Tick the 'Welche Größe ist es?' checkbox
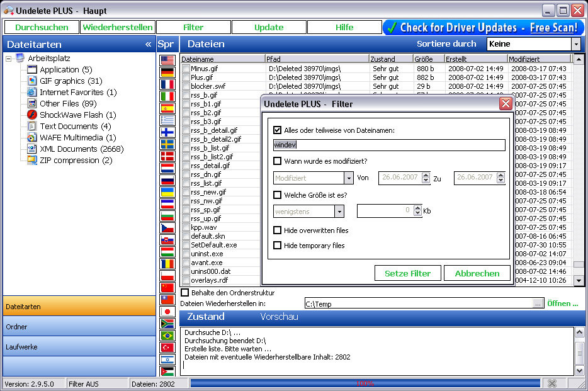This screenshot has height=391, width=588. (x=277, y=195)
